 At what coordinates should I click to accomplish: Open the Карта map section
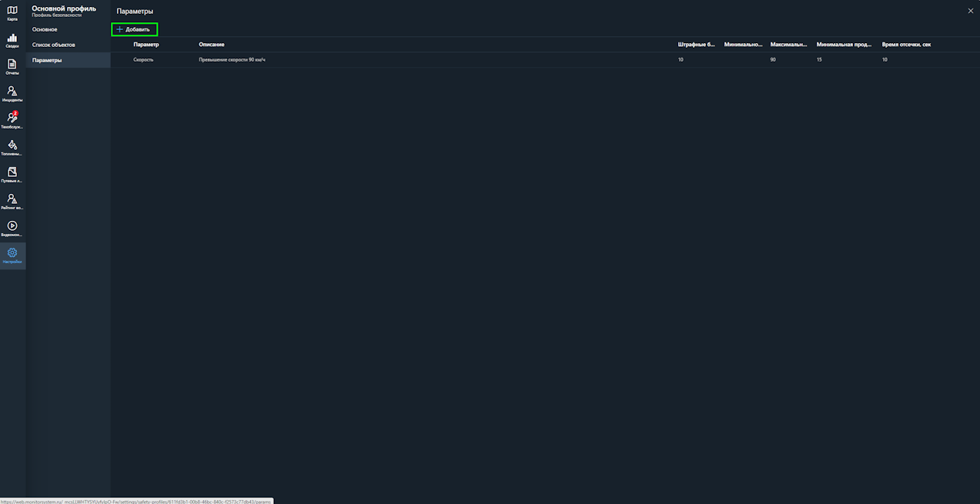point(12,12)
